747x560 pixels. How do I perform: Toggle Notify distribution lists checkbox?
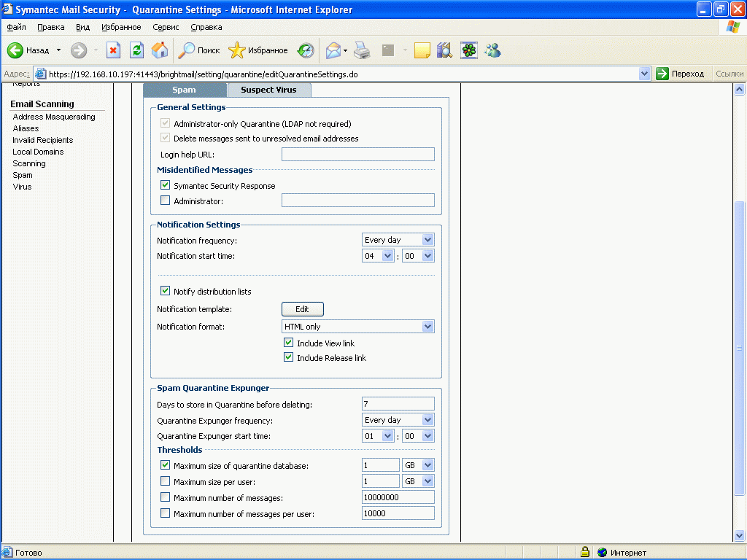pyautogui.click(x=166, y=290)
